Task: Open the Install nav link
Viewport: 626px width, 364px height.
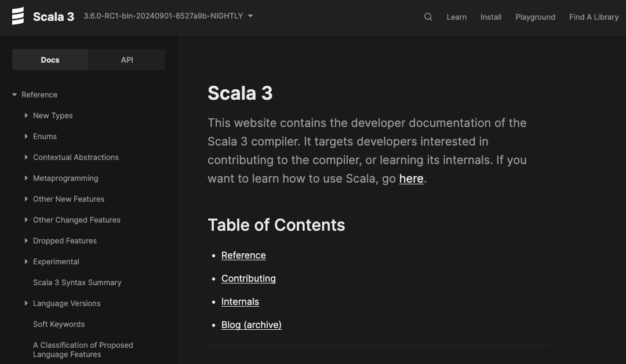Action: [491, 17]
